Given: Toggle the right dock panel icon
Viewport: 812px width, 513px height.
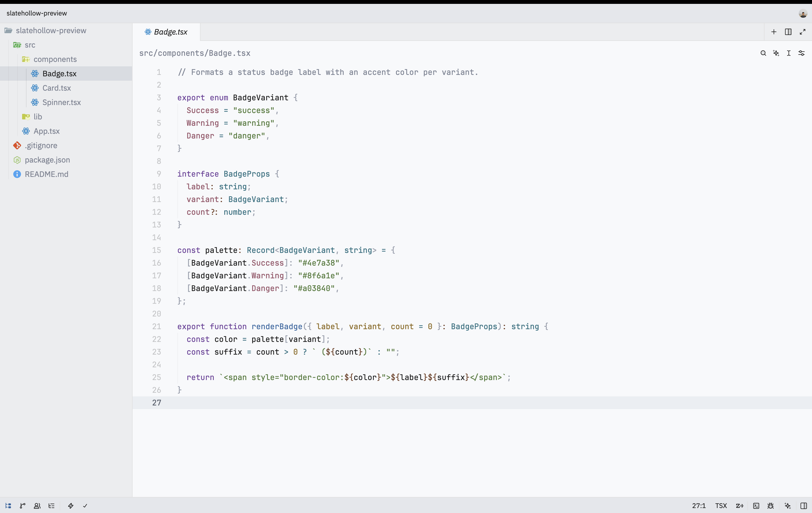Looking at the screenshot, I should pos(803,506).
